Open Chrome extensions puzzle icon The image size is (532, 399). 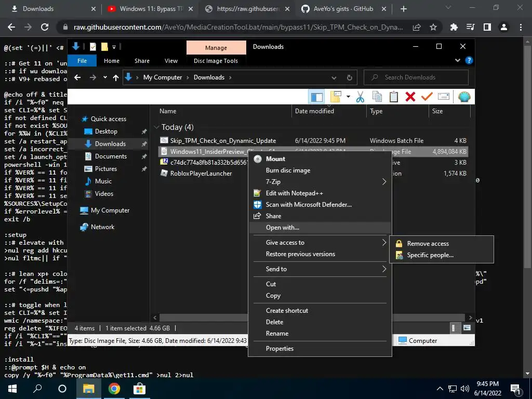[x=454, y=27]
